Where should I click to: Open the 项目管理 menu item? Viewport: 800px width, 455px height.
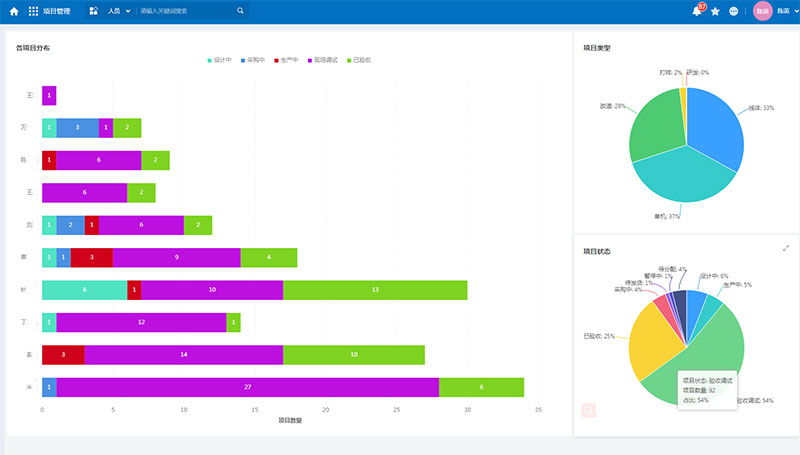57,11
